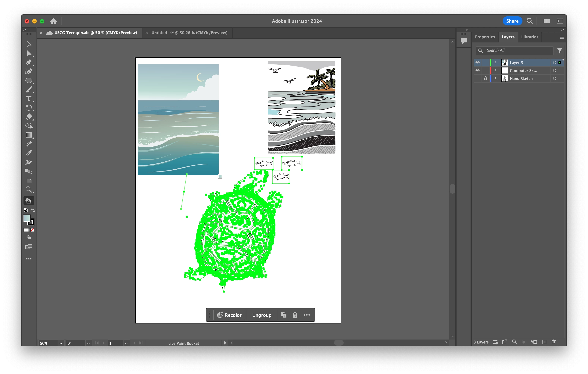Unlock the Hand Sketch layer

[486, 78]
